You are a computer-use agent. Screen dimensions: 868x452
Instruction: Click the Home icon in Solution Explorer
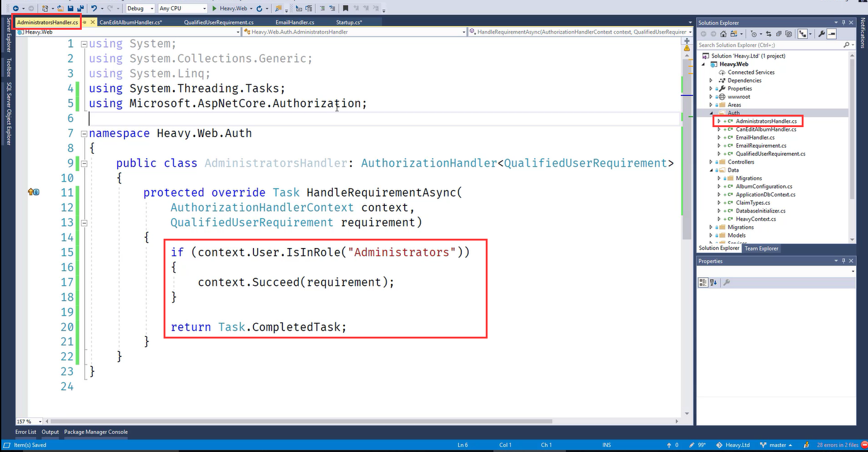click(x=723, y=34)
